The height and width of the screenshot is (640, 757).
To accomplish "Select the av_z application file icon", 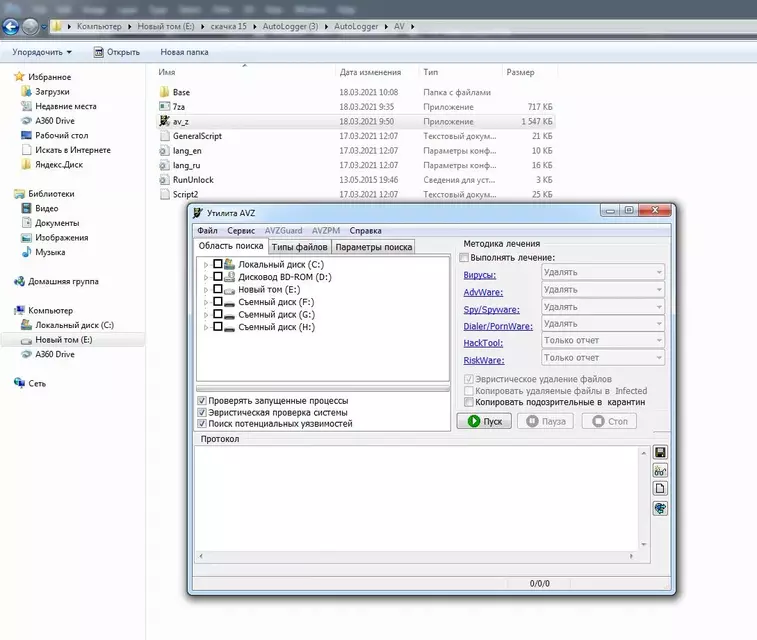I will pyautogui.click(x=165, y=121).
